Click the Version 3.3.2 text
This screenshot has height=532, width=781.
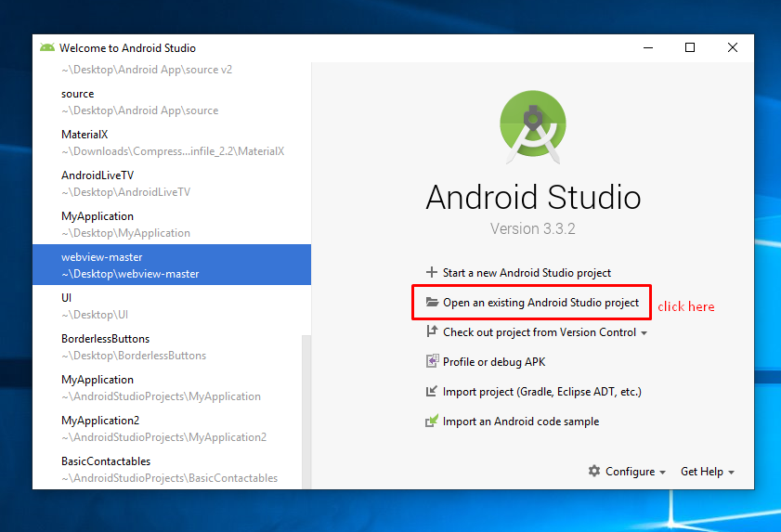(532, 228)
